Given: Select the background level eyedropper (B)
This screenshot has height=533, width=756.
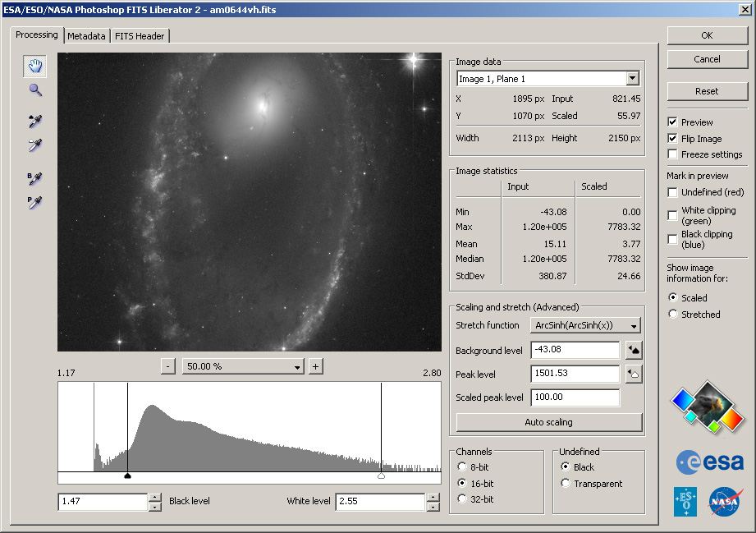Looking at the screenshot, I should tap(34, 178).
